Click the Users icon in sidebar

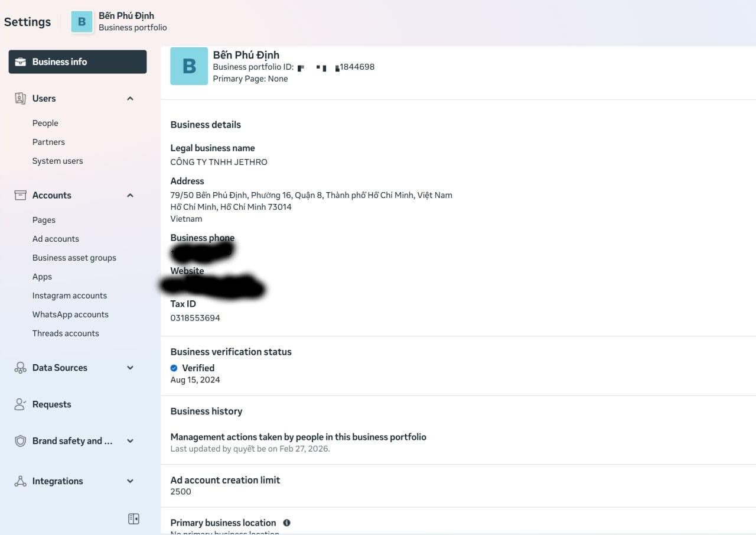(21, 99)
